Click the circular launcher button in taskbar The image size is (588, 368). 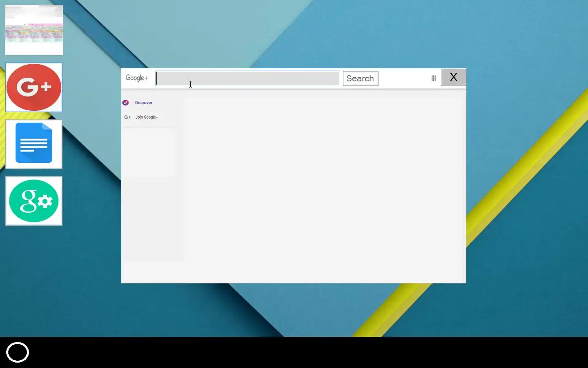[18, 352]
